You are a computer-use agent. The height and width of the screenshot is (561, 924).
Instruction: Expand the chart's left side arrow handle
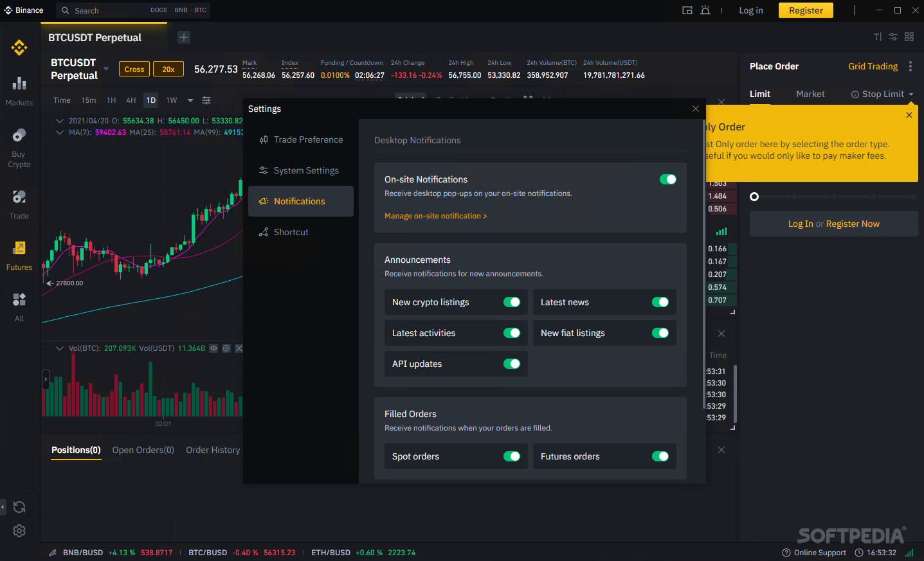pos(46,379)
